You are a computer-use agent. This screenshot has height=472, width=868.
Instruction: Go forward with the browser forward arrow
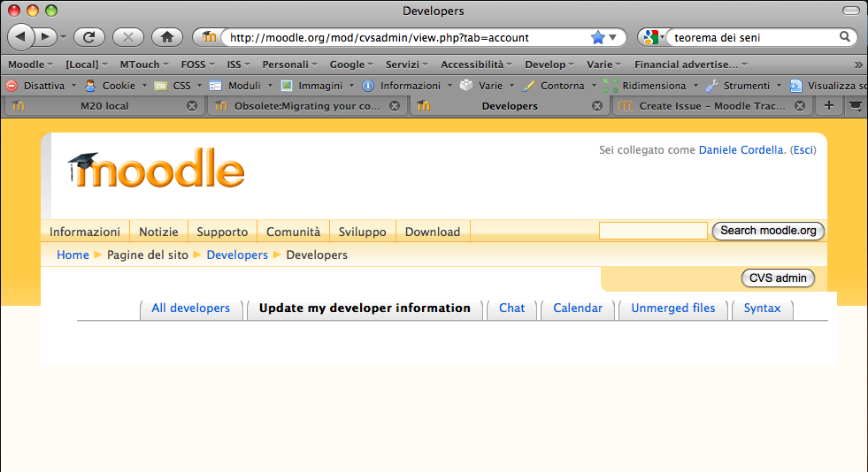[x=45, y=38]
